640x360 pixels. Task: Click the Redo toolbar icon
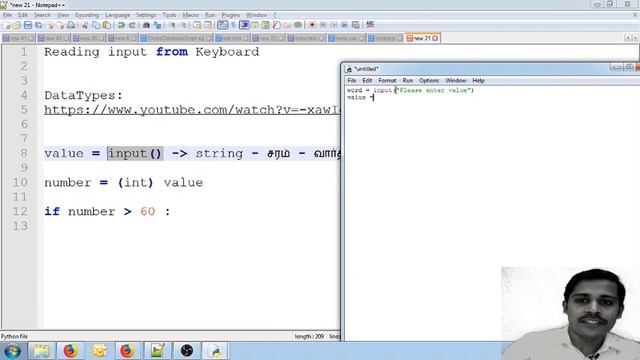pyautogui.click(x=132, y=25)
